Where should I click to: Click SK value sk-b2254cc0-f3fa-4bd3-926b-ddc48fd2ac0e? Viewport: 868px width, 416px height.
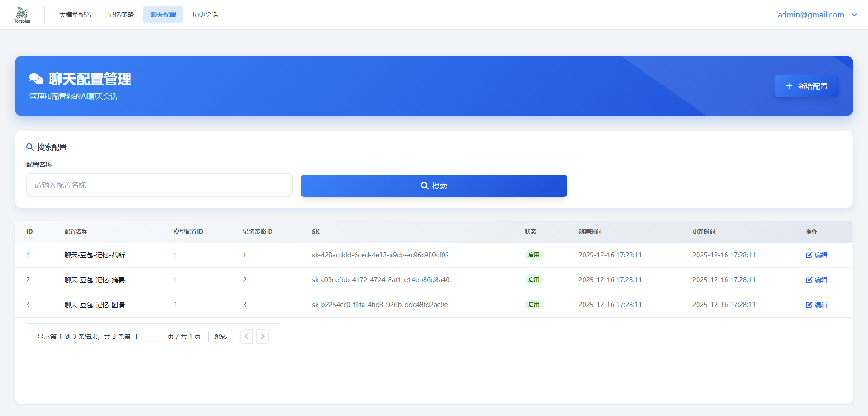[x=380, y=305]
